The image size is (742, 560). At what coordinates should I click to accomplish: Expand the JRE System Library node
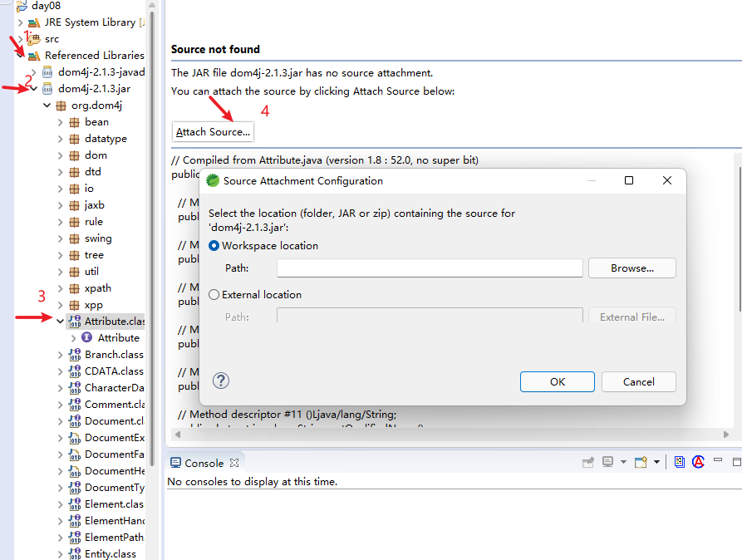tap(20, 22)
